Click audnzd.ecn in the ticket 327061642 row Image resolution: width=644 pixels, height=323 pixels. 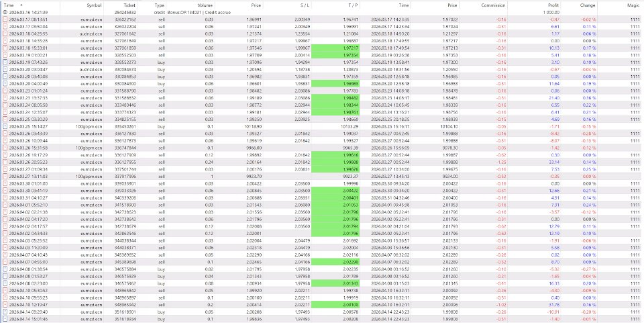pos(92,34)
